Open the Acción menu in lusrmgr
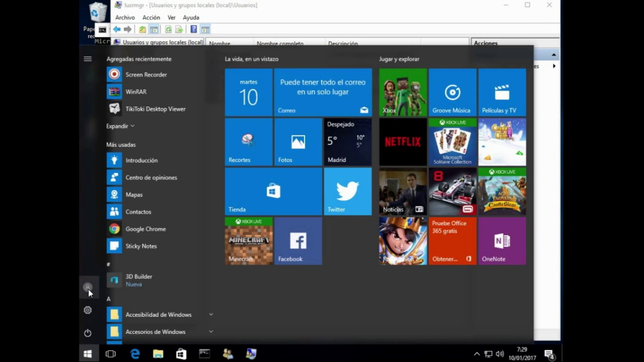Viewport: 644px width, 362px height. (151, 18)
